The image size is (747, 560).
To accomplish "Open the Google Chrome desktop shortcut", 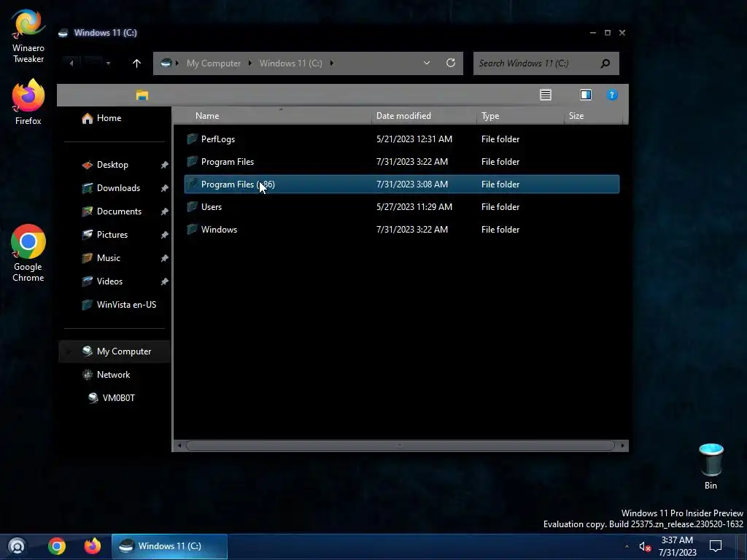I will [28, 253].
